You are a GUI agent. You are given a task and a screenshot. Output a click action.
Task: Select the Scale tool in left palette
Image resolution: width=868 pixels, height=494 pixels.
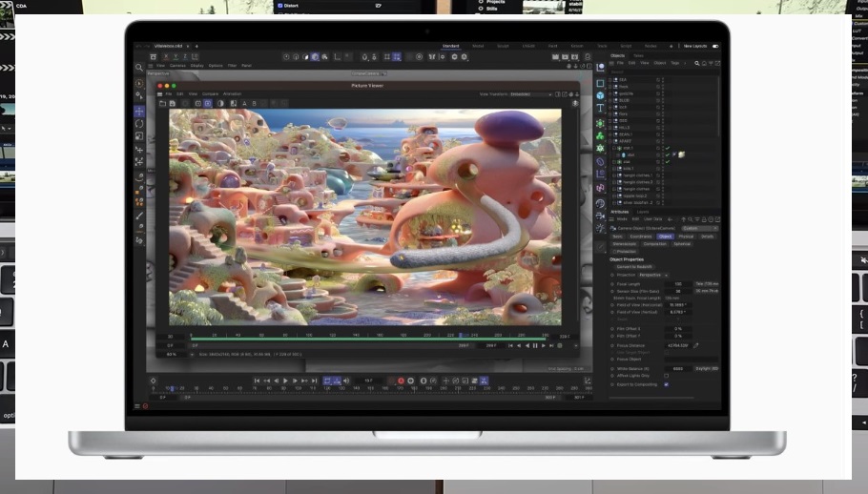coord(139,136)
